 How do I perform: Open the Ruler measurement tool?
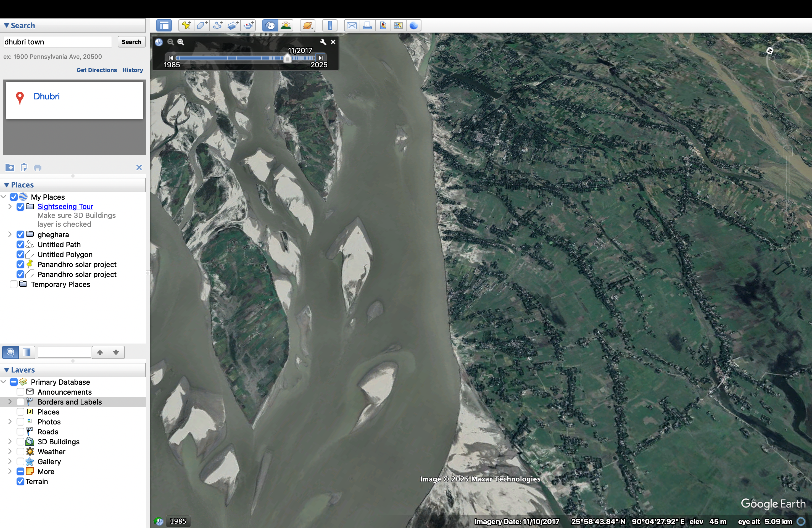coord(329,25)
